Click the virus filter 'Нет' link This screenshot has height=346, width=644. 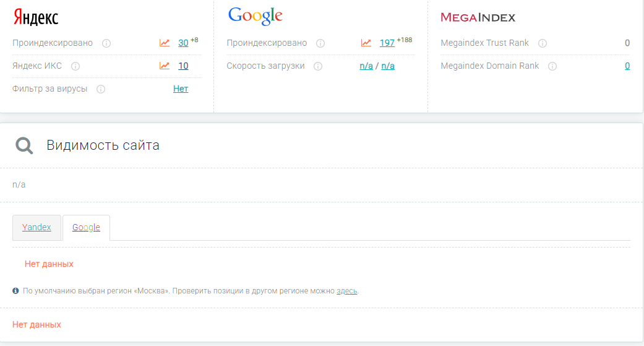[181, 89]
